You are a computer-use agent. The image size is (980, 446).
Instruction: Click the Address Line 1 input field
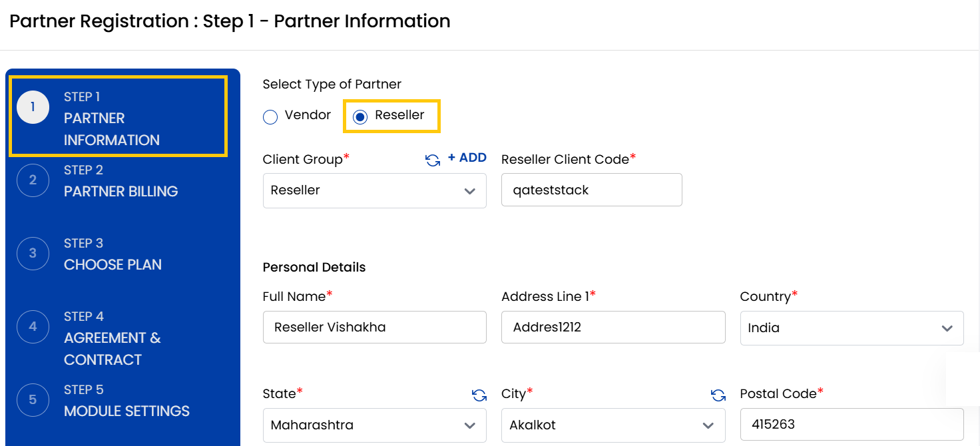click(x=612, y=327)
